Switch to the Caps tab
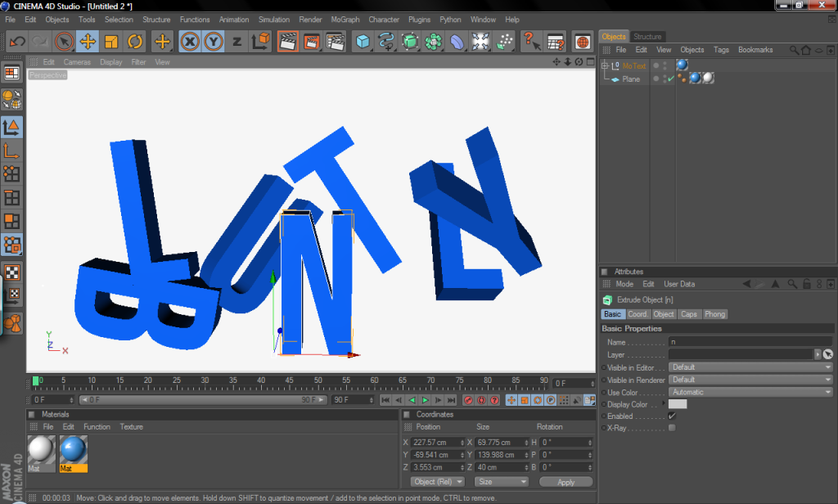This screenshot has height=504, width=838. pyautogui.click(x=689, y=314)
